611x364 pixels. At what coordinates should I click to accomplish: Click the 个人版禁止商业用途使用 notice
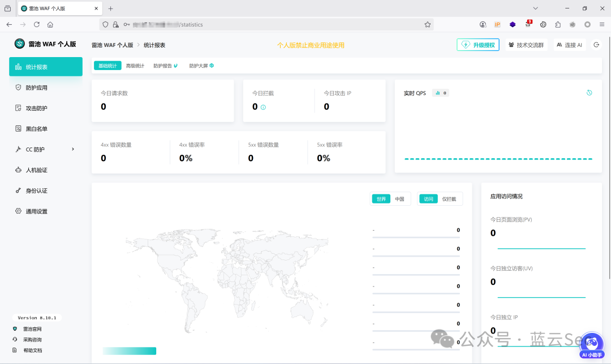click(311, 45)
